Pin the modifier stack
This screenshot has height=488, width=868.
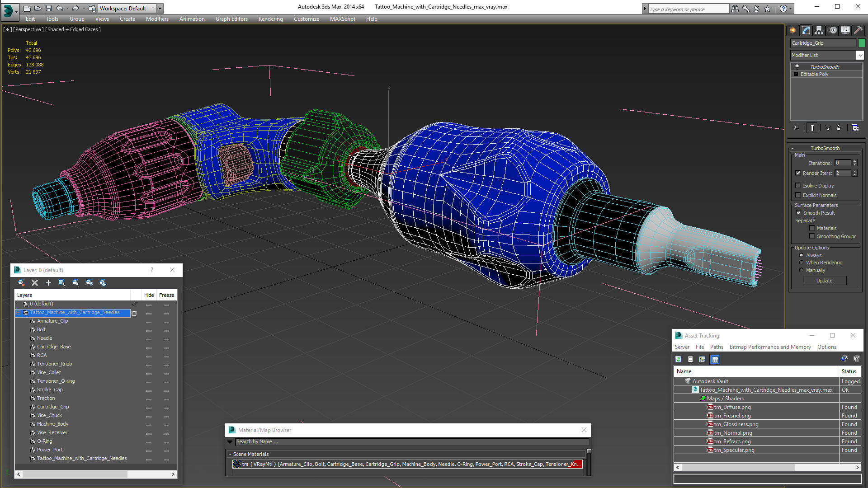[x=797, y=128]
